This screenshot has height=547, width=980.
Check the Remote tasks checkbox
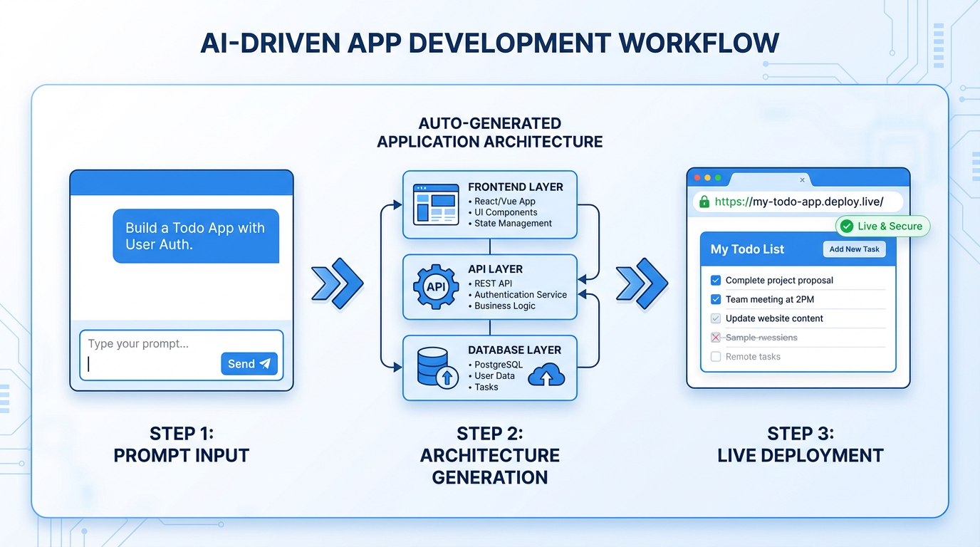[x=715, y=356]
